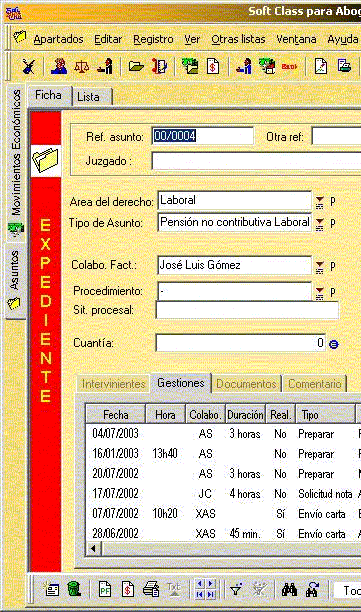Click the funnel filter icon

click(x=236, y=589)
